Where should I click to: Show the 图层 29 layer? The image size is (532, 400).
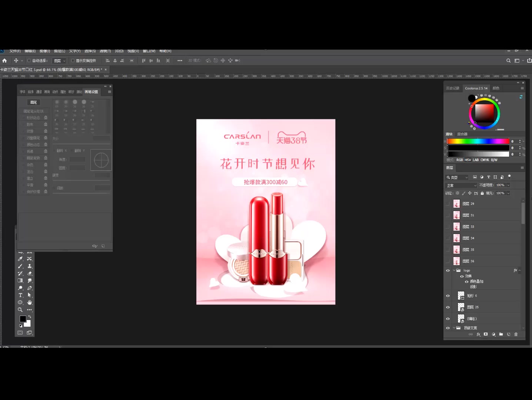(448, 204)
